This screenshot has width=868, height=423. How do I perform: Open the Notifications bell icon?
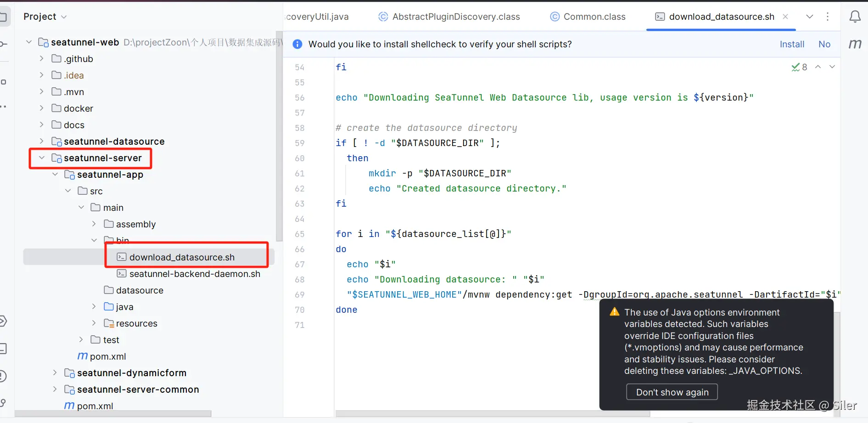(x=855, y=17)
